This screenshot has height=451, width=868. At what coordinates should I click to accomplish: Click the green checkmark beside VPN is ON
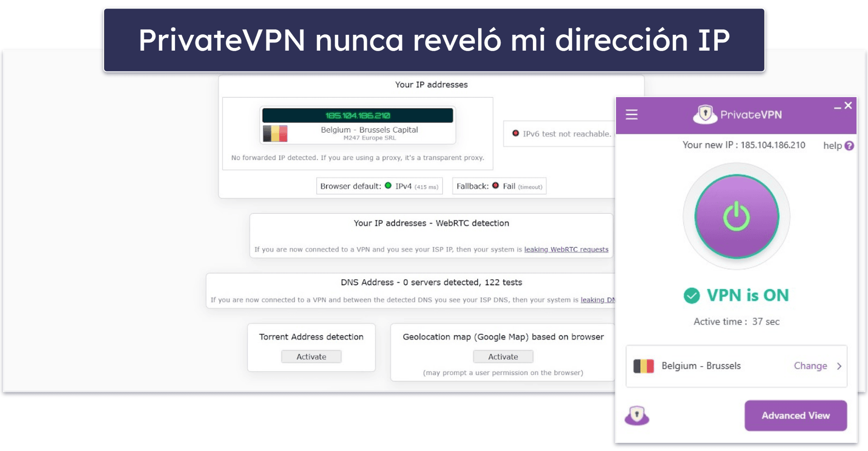692,296
